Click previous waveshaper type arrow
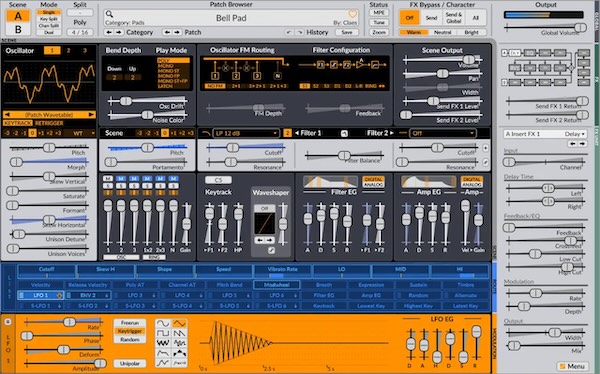 260,240
